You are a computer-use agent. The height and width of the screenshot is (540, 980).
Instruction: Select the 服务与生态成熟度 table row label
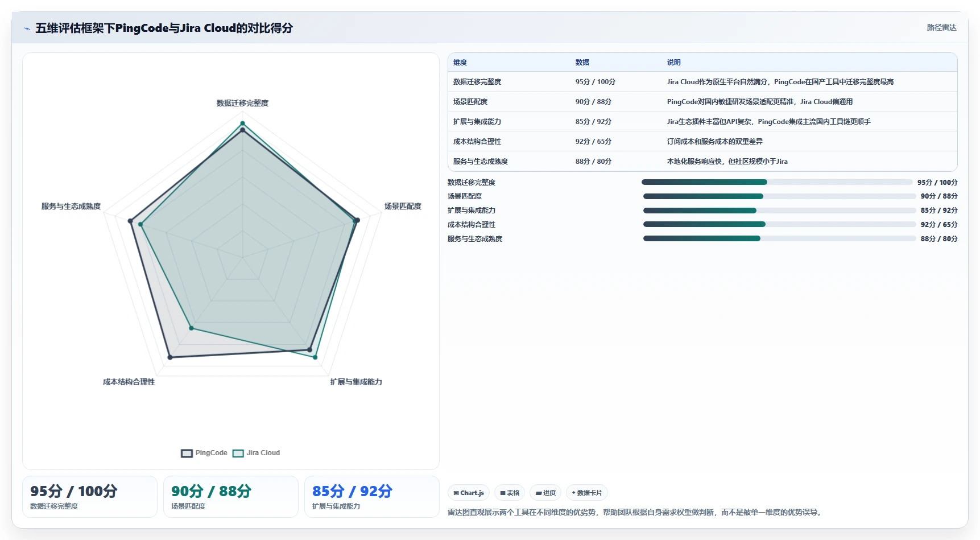pyautogui.click(x=481, y=162)
